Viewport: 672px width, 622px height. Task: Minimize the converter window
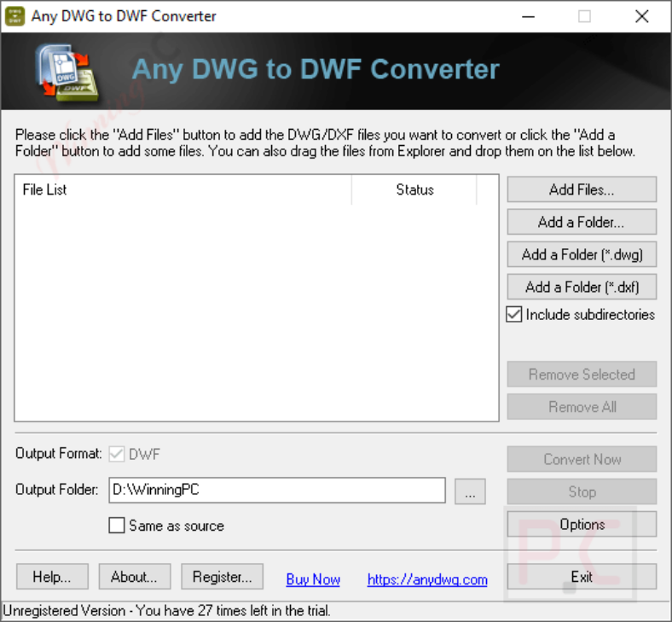[x=528, y=16]
